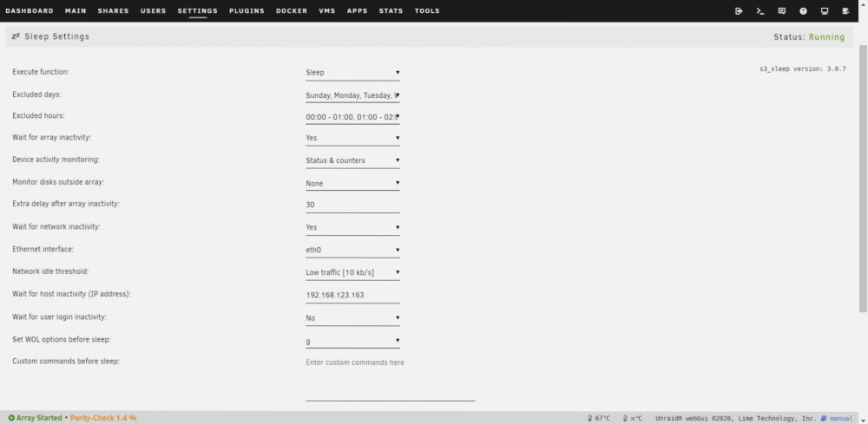This screenshot has width=868, height=424.
Task: Open the Network idle threshold dropdown
Action: click(x=352, y=272)
